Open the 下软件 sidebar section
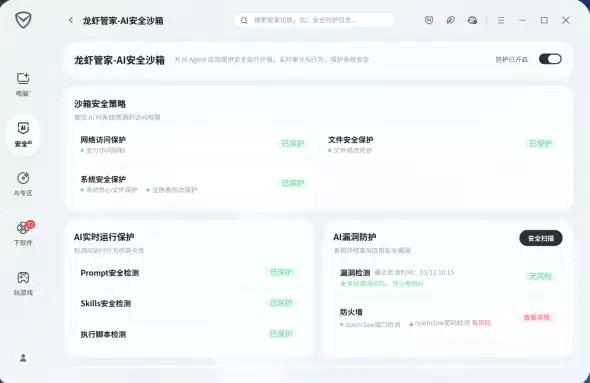 tap(23, 234)
